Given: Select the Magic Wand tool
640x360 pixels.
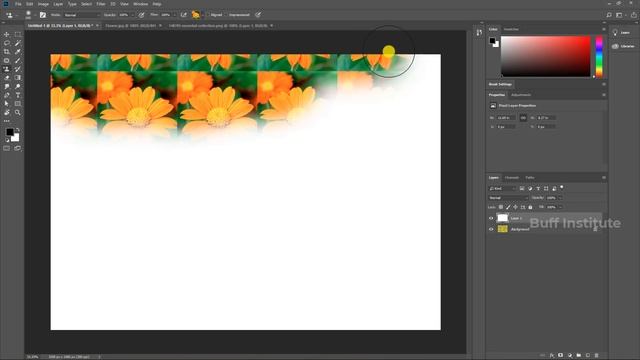Looking at the screenshot, I should [x=18, y=43].
